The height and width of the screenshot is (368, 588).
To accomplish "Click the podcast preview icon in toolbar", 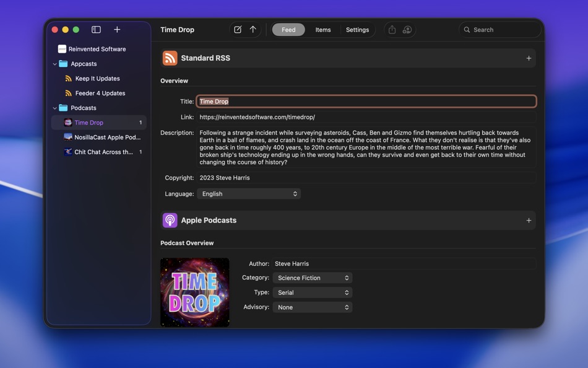I will 407,30.
